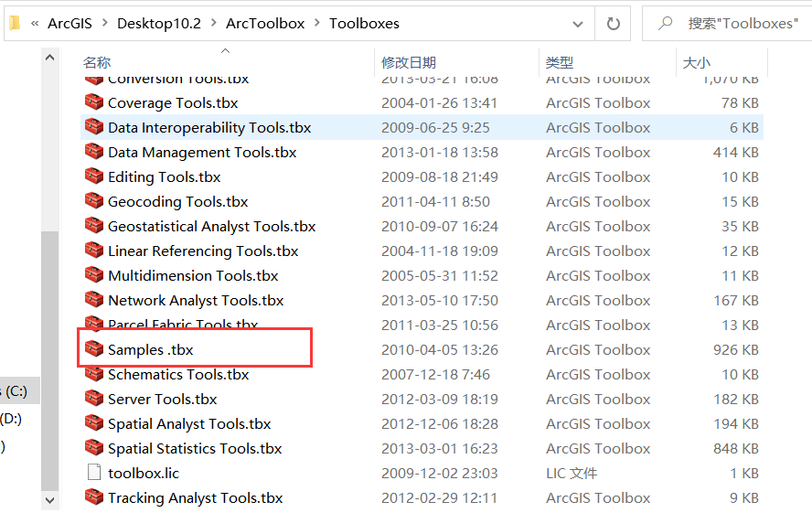The height and width of the screenshot is (523, 812).
Task: Select Editing Tools.tbx file name
Action: [x=164, y=176]
